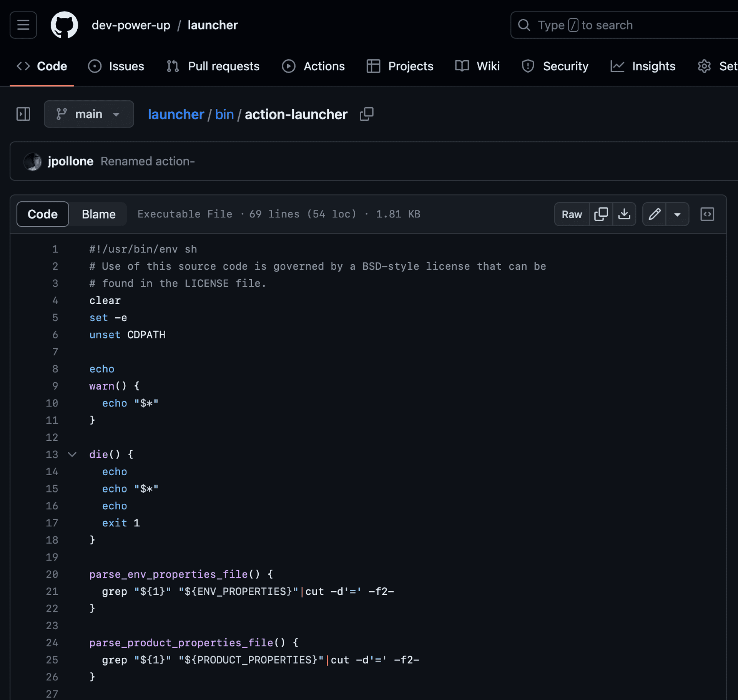738x700 pixels.
Task: Open more edit options dropdown arrow
Action: pyautogui.click(x=677, y=214)
